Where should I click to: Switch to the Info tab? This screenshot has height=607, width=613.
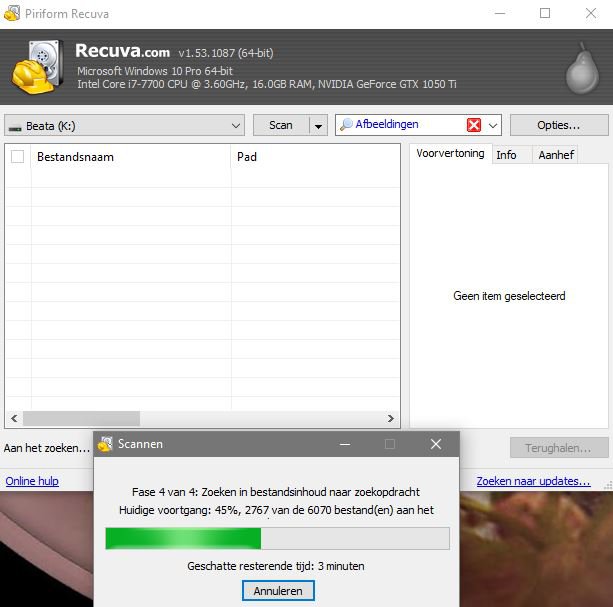click(x=511, y=155)
